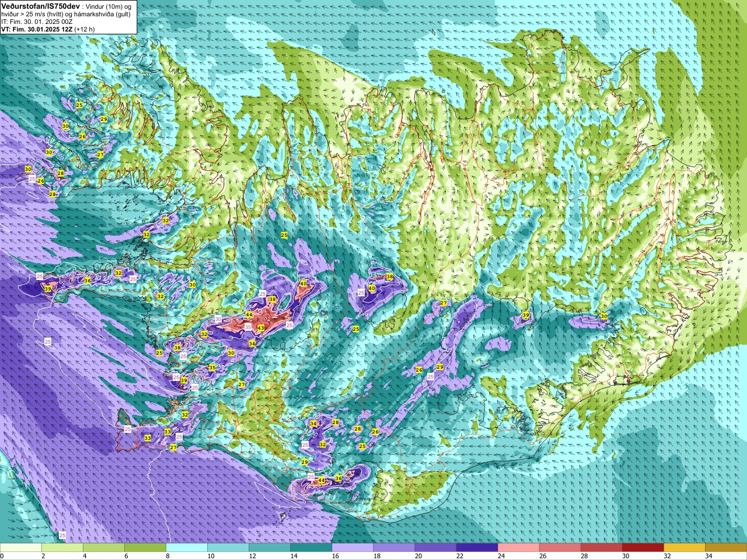Select the 30–32 m/s dark red legend swatch
The width and height of the screenshot is (747, 560).
(643, 548)
